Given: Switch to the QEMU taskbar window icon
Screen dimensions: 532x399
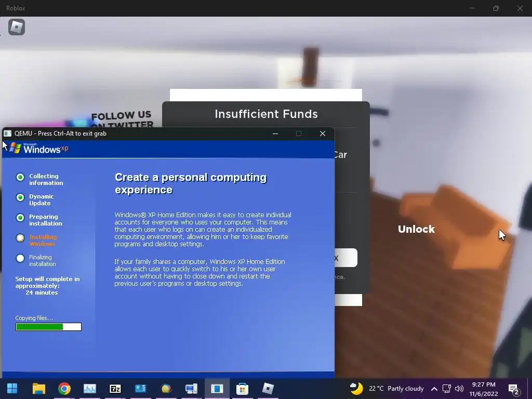Looking at the screenshot, I should 217,389.
